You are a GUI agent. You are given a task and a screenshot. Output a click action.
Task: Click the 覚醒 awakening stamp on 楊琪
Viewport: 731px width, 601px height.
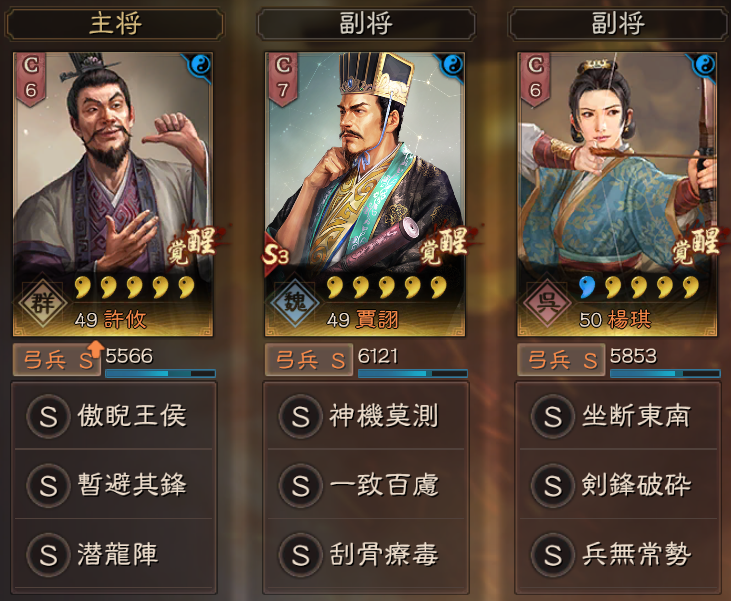point(697,245)
